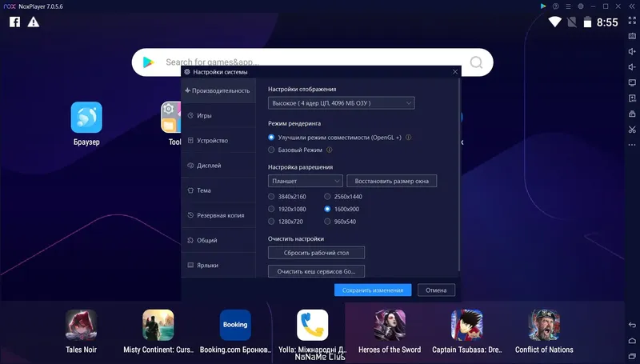Click volume down icon in sidebar
640x364 pixels.
[632, 67]
